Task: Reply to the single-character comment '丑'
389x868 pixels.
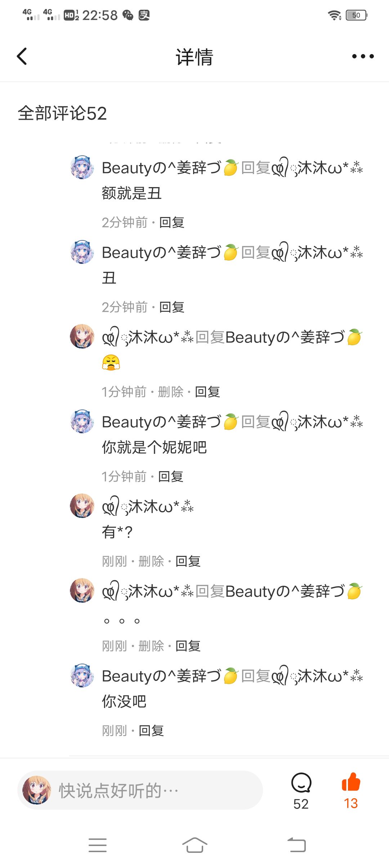Action: click(172, 307)
